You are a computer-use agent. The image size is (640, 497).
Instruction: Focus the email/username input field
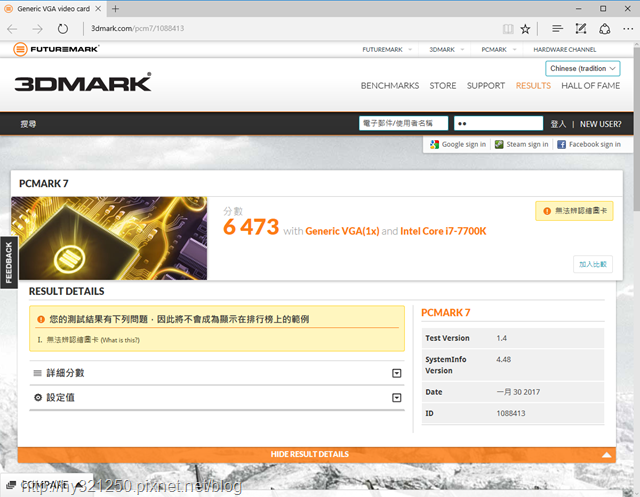click(x=403, y=123)
